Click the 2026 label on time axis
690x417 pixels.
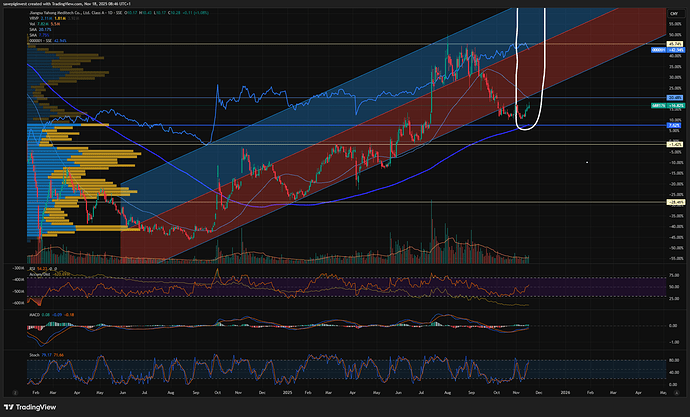567,382
